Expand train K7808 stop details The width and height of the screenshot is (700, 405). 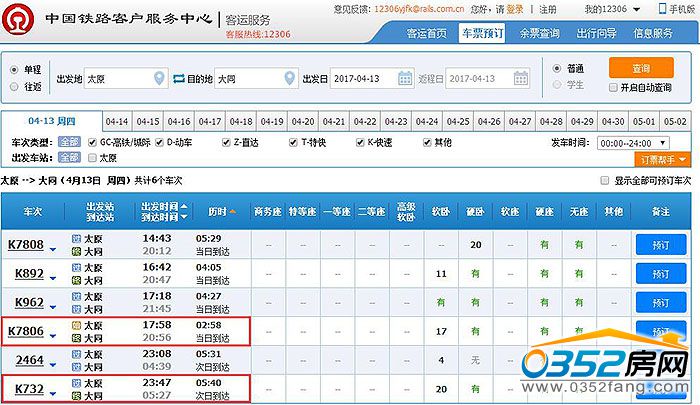pos(53,248)
